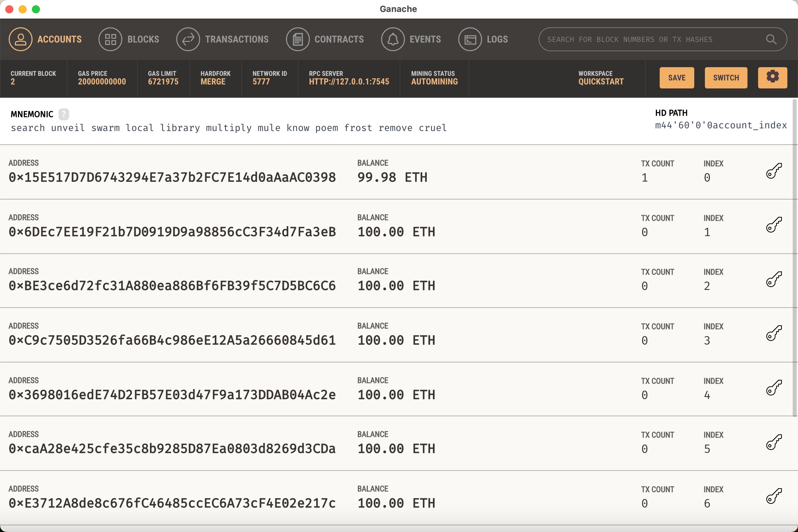Click the vertical scrollbar on the right
The image size is (798, 532).
click(794, 258)
